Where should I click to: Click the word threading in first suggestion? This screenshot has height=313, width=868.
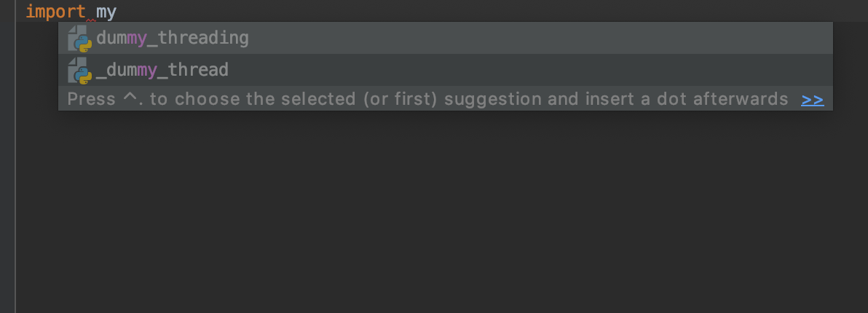pos(208,38)
